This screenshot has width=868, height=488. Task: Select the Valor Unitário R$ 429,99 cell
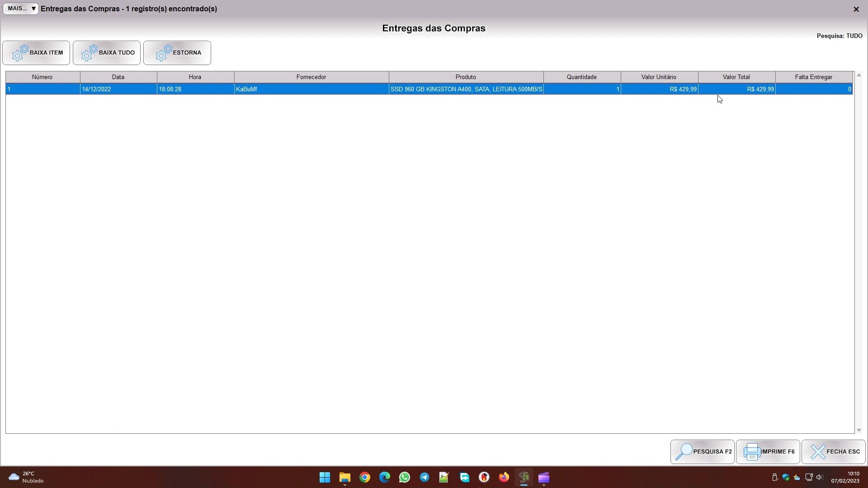pos(660,89)
